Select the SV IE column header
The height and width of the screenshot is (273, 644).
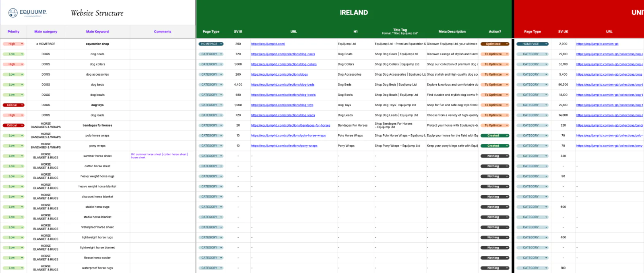click(x=238, y=31)
